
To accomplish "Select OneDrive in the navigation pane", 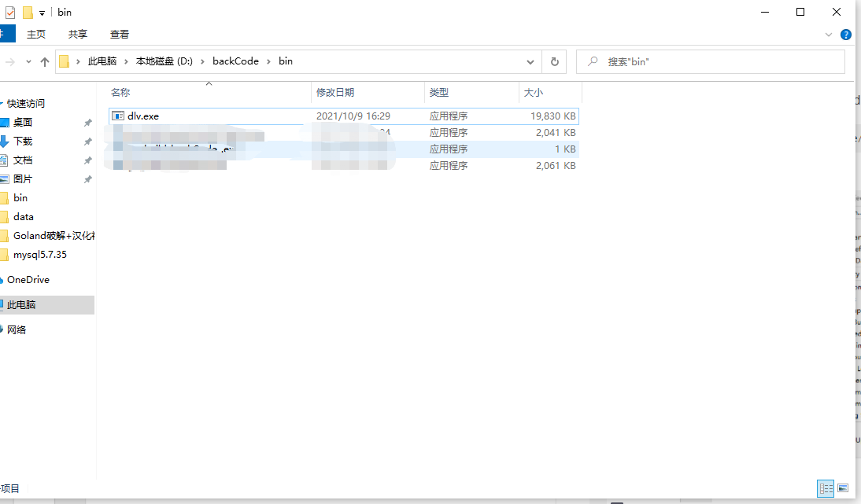I will (x=28, y=280).
